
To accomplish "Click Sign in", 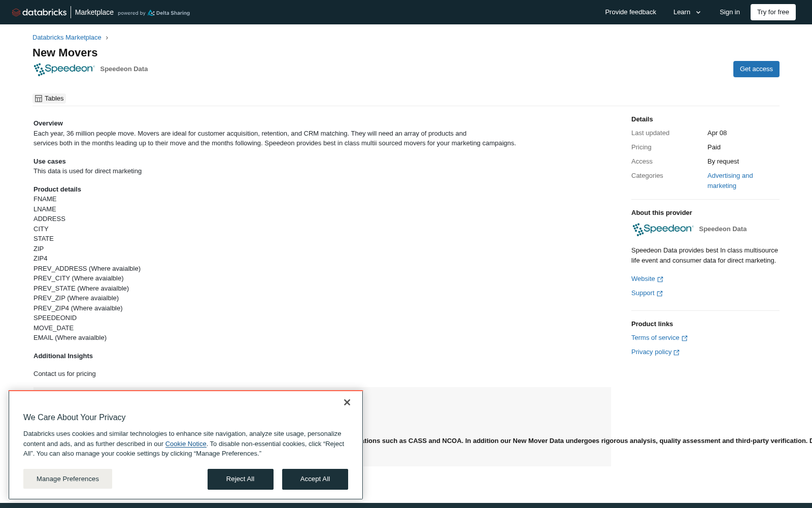I will [729, 12].
